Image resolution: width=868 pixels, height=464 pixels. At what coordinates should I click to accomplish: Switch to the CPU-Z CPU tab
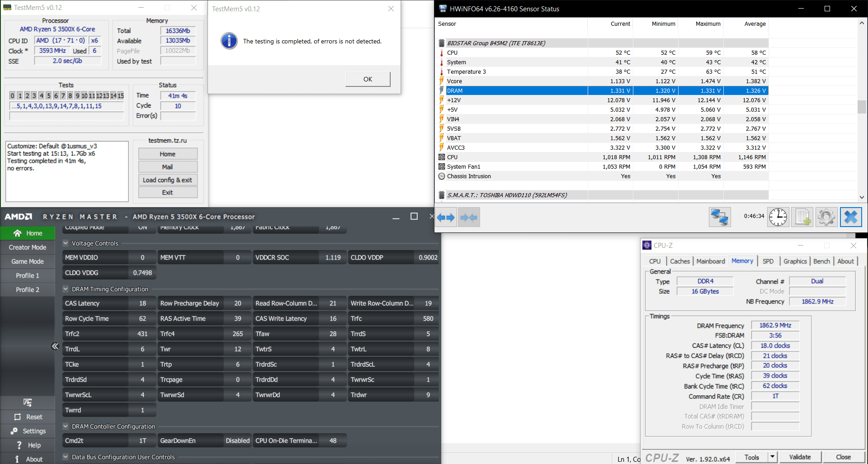(x=655, y=261)
